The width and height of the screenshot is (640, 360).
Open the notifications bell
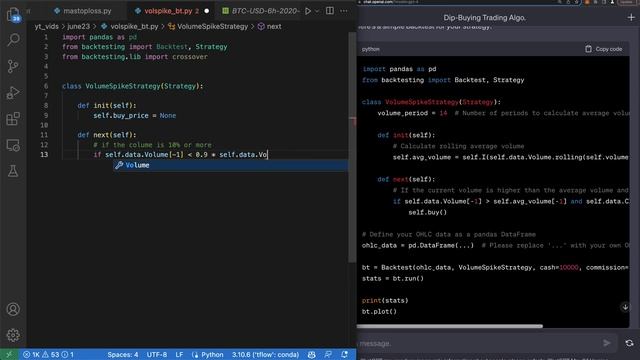point(344,354)
